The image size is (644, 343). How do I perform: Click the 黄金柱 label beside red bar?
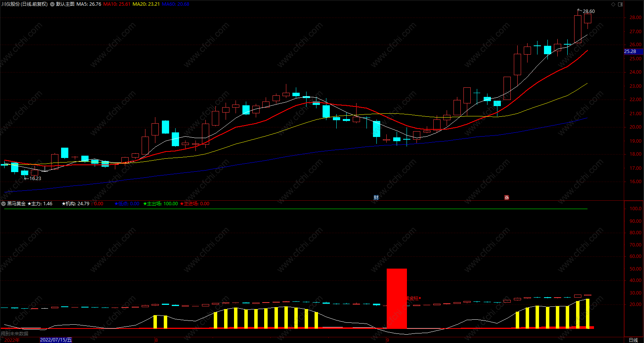coord(414,298)
